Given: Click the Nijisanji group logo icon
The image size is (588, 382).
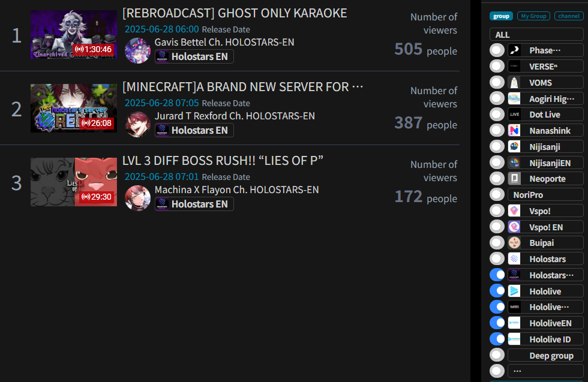Looking at the screenshot, I should tap(514, 146).
